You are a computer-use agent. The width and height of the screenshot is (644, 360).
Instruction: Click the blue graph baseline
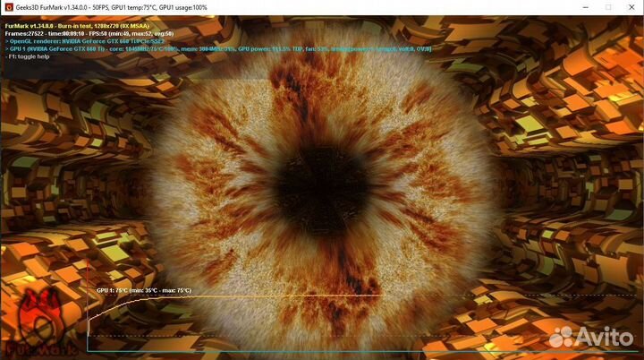coord(361,351)
